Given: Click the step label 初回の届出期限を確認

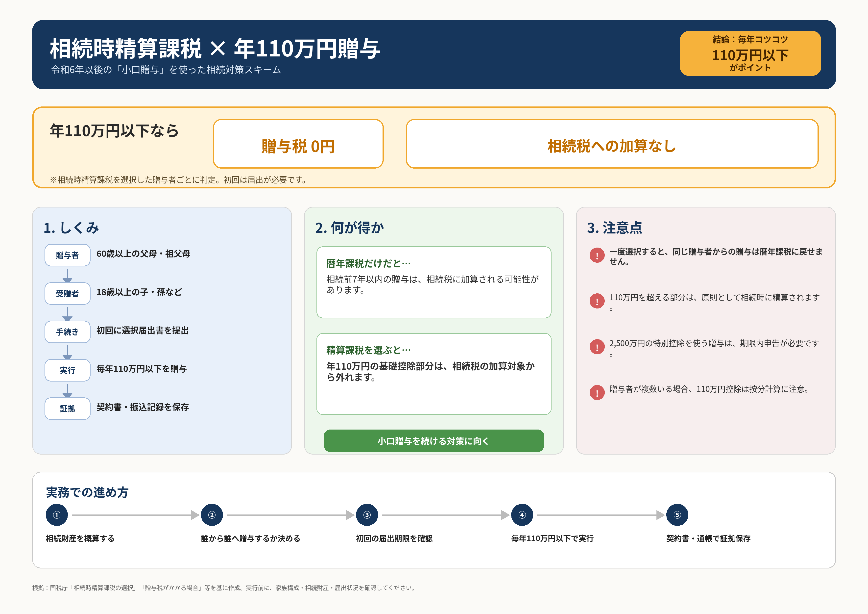Looking at the screenshot, I should coord(394,538).
